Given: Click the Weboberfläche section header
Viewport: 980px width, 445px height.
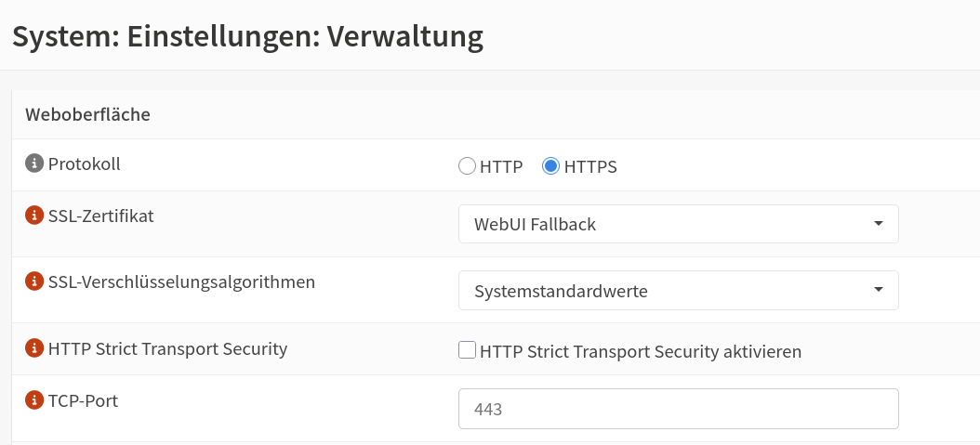Looking at the screenshot, I should 87,115.
